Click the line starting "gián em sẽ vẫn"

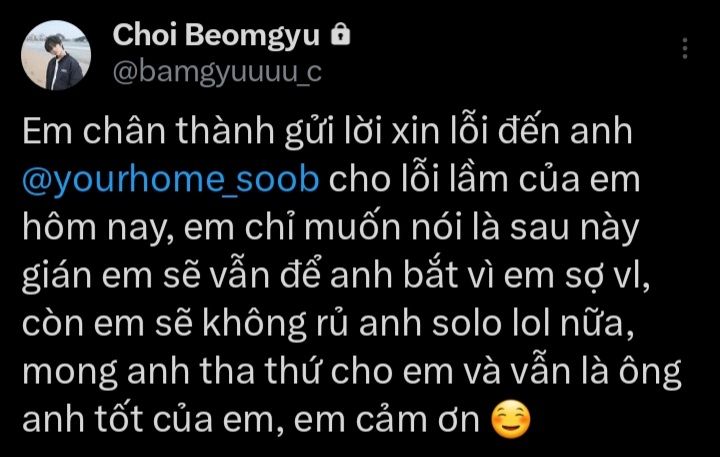click(336, 276)
